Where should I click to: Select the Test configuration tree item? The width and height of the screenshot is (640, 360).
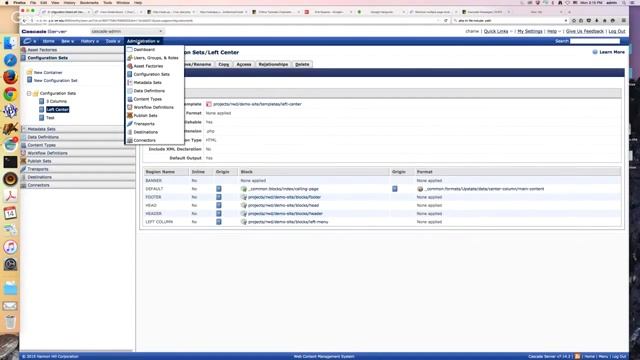click(47, 118)
